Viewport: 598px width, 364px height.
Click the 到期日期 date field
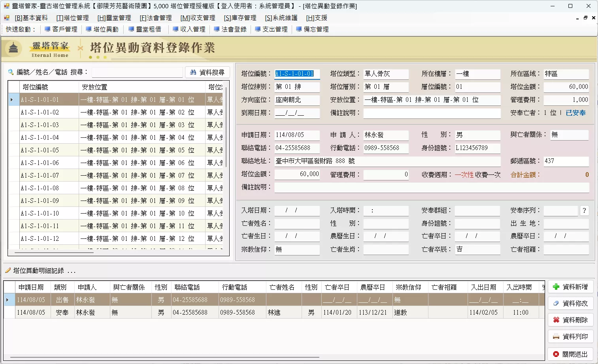click(297, 113)
